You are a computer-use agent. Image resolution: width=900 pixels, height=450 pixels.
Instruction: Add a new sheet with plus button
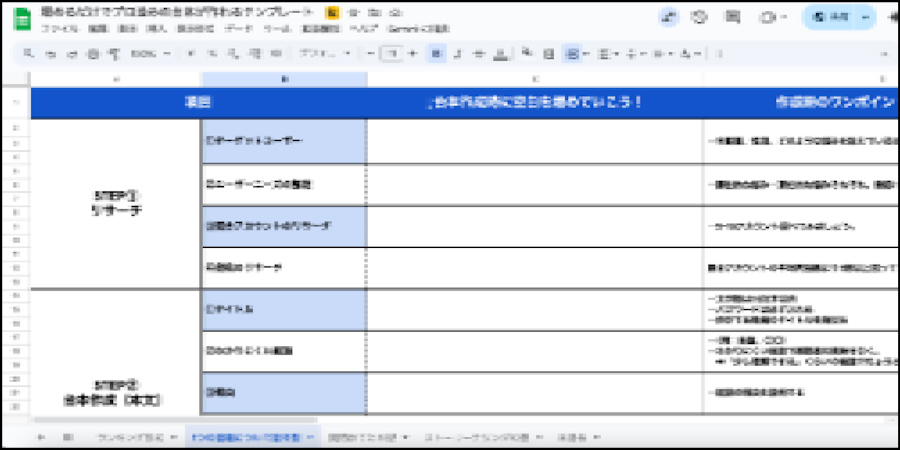(x=41, y=437)
